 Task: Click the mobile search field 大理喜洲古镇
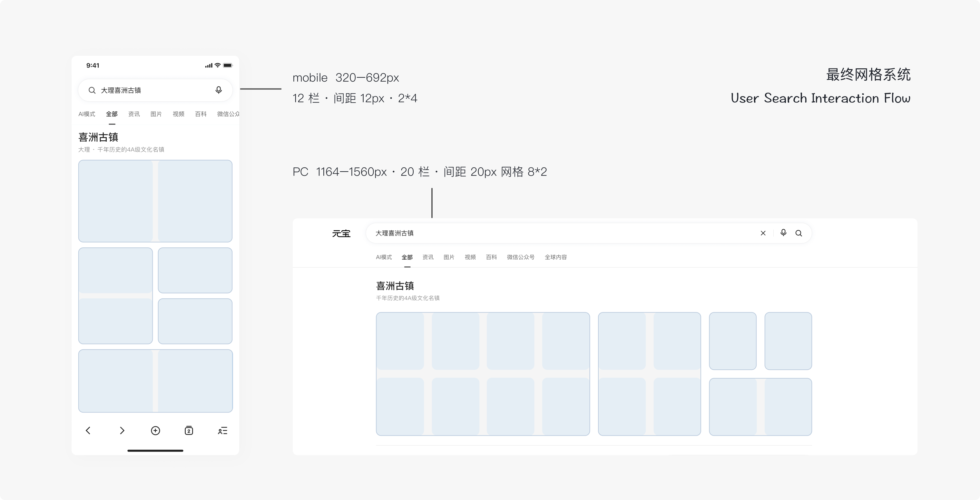coord(155,90)
